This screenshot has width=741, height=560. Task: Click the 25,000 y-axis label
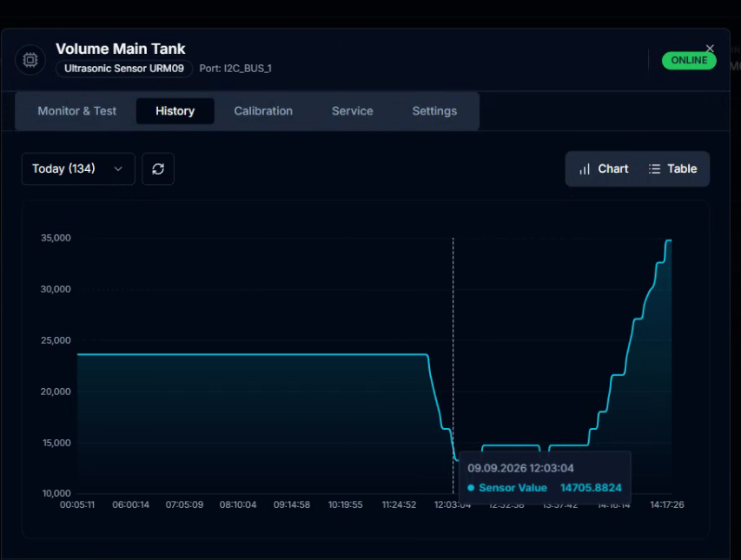click(x=56, y=340)
